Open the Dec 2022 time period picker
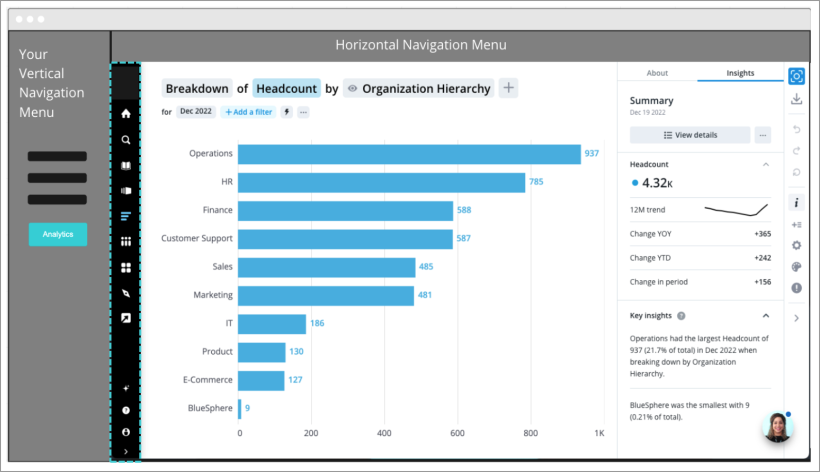Viewport: 820px width, 472px height. pos(197,112)
